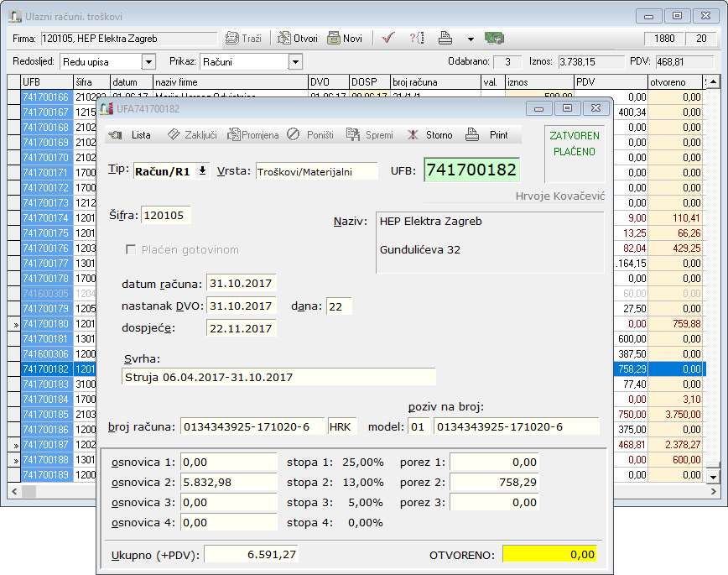The width and height of the screenshot is (728, 575).
Task: Click the yellow OTVORENO amount field
Action: (x=549, y=554)
